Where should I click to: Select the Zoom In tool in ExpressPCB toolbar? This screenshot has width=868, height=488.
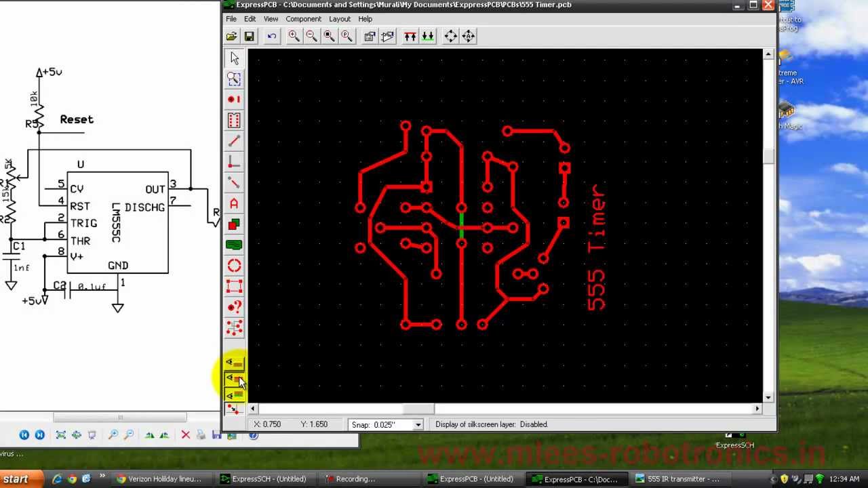(294, 36)
